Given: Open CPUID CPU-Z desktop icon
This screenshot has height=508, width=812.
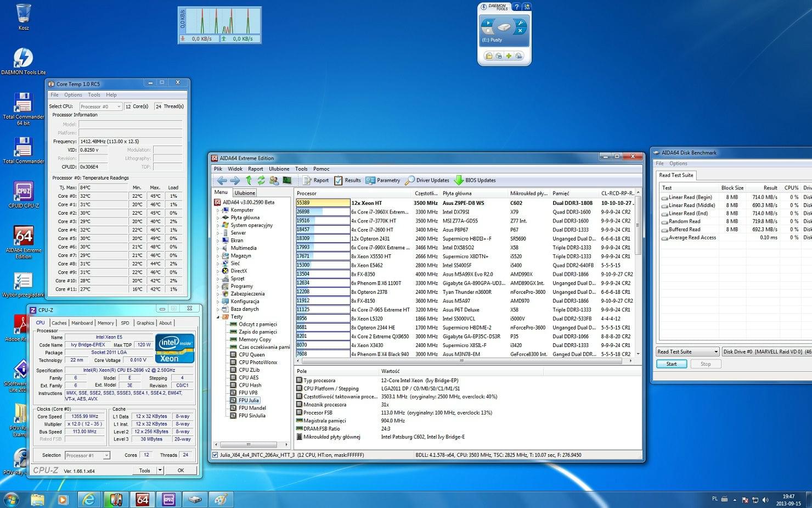Looking at the screenshot, I should coord(23,195).
